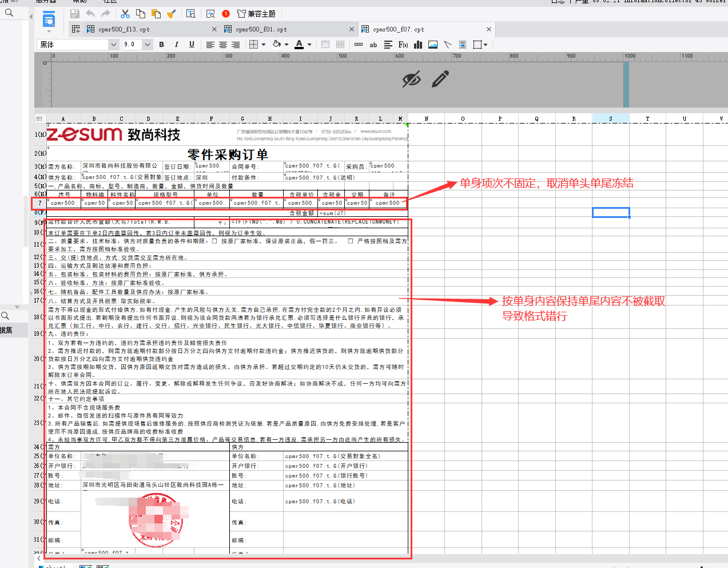The width and height of the screenshot is (728, 568).
Task: Click the lower left panel search icon
Action: click(5, 316)
